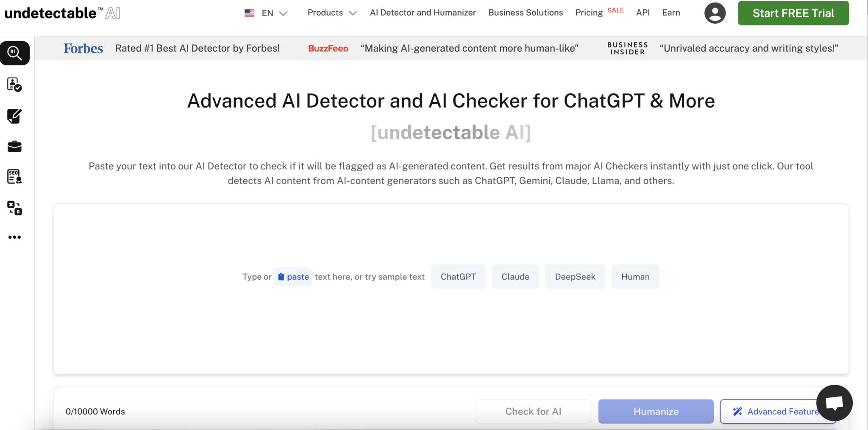Click the Check for AI button
This screenshot has height=430, width=868.
click(x=533, y=411)
